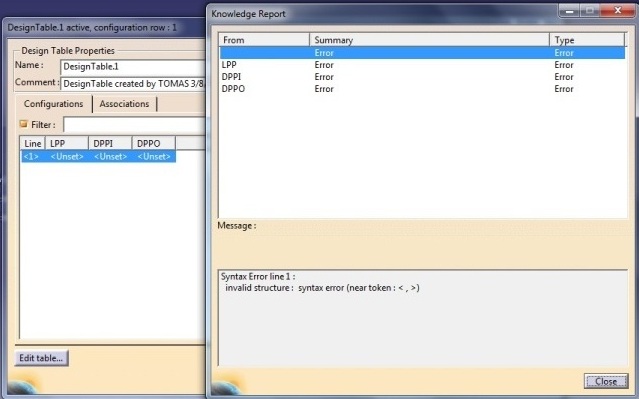Close Knowledge Report via title bar X
639x399 pixels.
pyautogui.click(x=617, y=11)
